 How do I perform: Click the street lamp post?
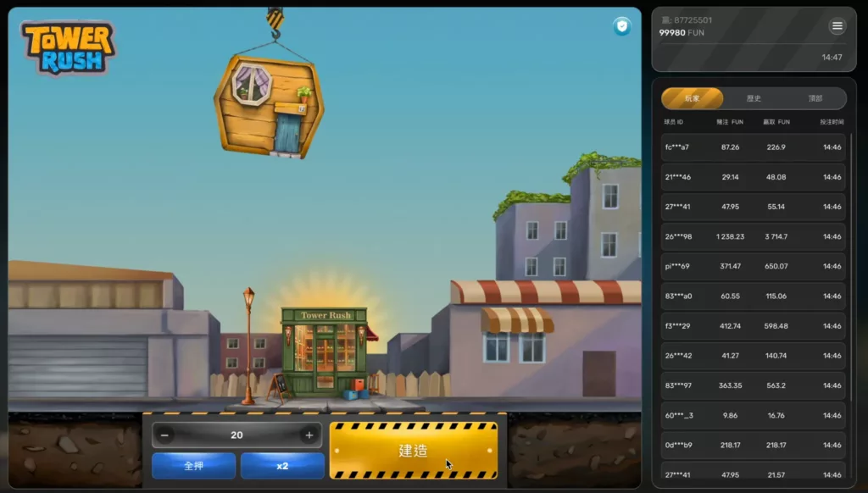point(248,346)
